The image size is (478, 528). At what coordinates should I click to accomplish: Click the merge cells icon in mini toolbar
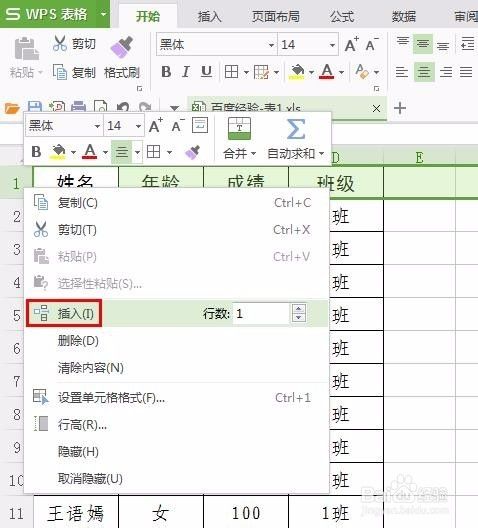pyautogui.click(x=239, y=129)
